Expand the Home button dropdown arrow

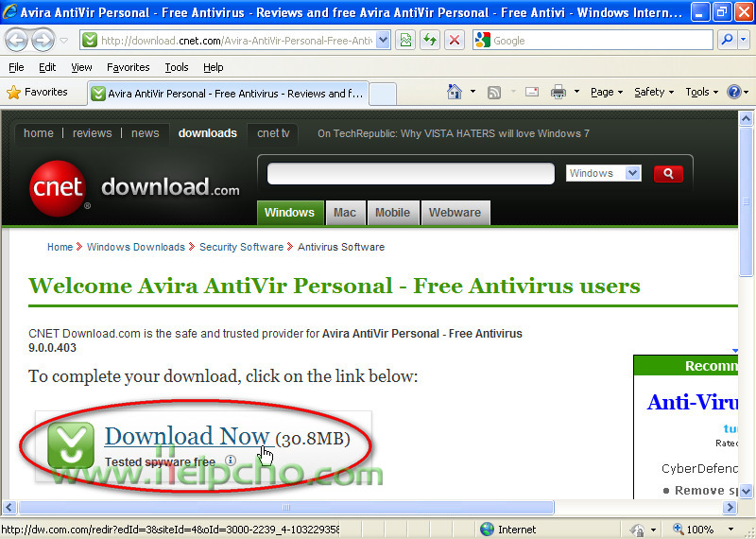(x=473, y=92)
